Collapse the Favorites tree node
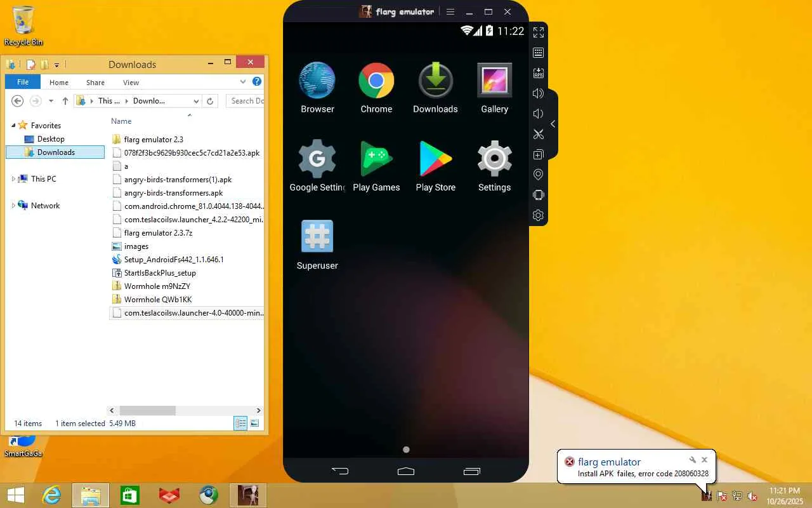The width and height of the screenshot is (812, 508). click(13, 126)
